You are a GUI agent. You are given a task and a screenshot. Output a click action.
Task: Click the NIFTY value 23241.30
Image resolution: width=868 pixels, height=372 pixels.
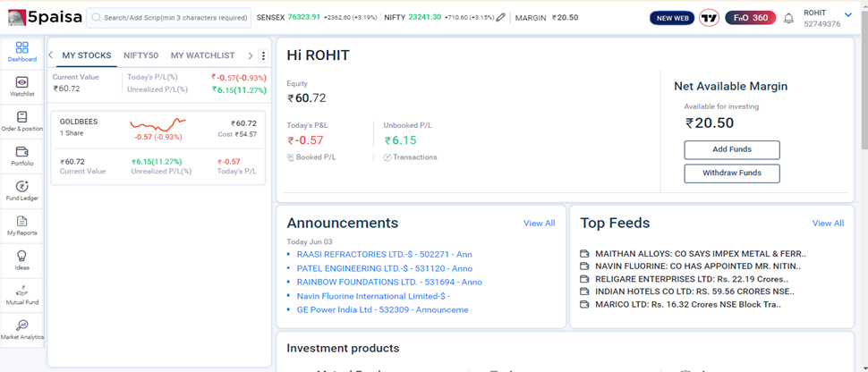(x=424, y=17)
